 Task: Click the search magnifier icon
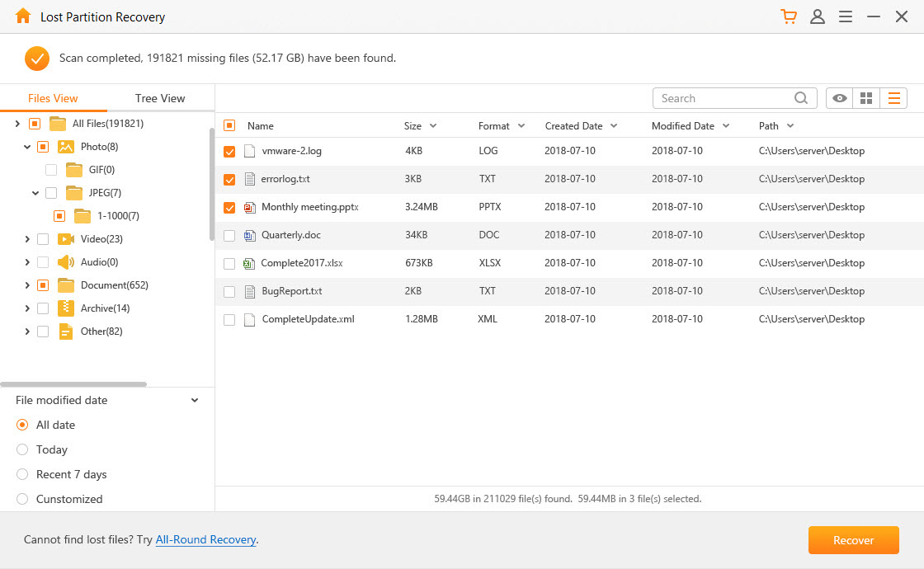[x=801, y=98]
